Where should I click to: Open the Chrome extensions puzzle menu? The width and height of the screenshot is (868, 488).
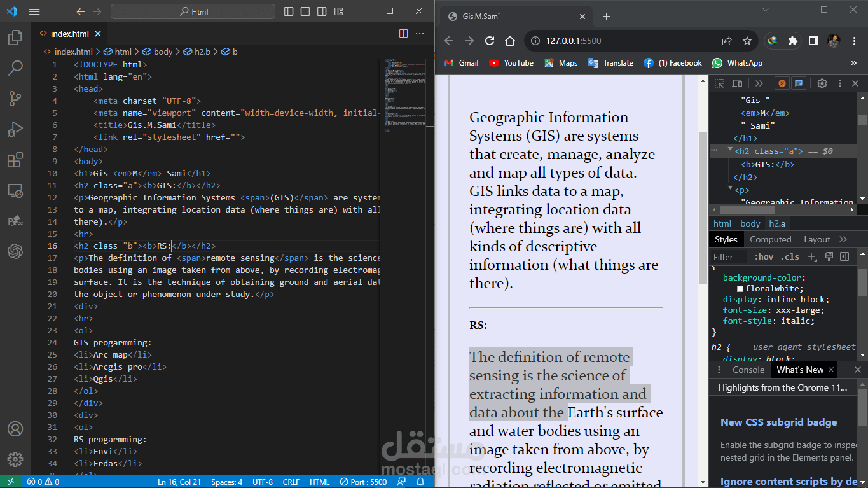[792, 41]
